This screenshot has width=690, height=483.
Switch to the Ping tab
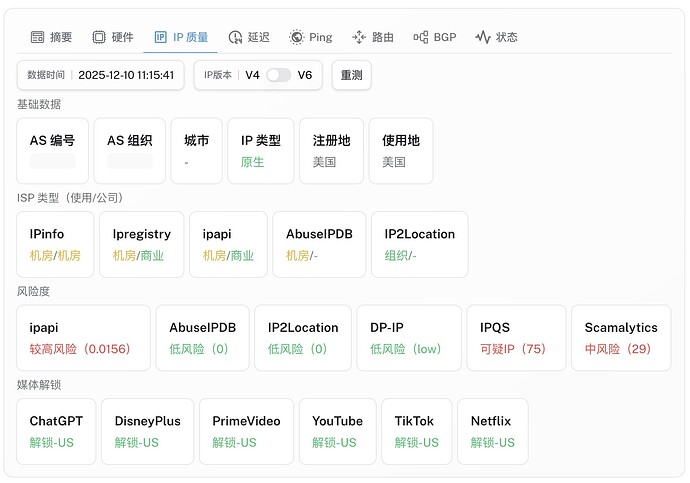tap(311, 37)
